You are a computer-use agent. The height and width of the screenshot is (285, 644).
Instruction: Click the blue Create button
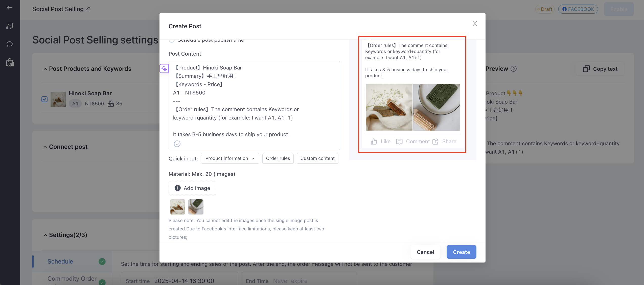click(462, 252)
